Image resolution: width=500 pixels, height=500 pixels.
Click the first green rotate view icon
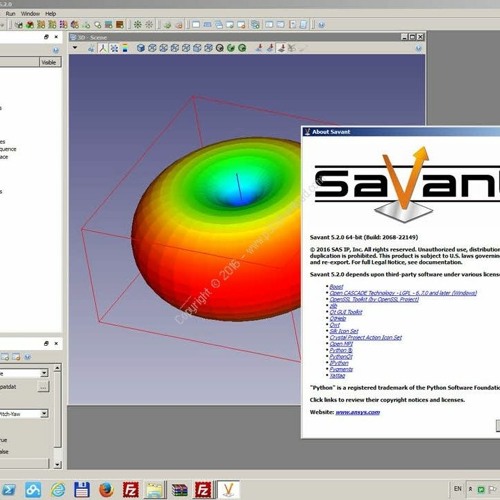(x=231, y=48)
